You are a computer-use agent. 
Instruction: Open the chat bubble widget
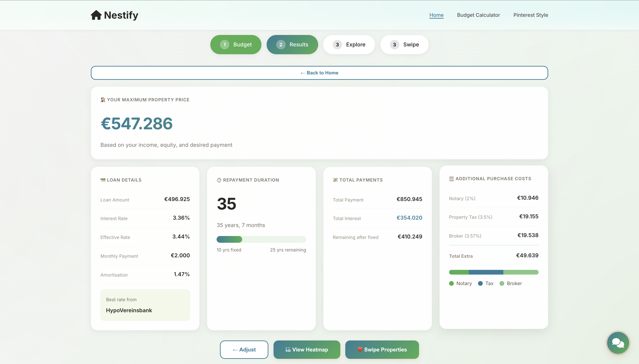618,343
